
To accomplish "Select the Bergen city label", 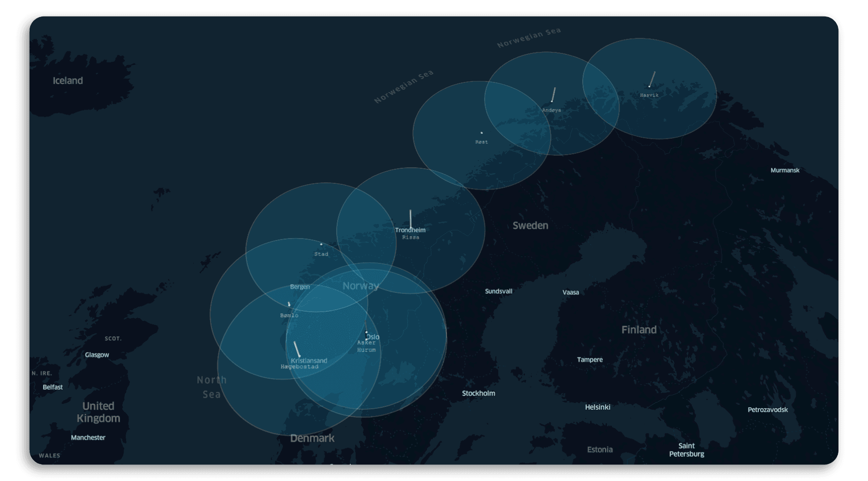I will 300,287.
